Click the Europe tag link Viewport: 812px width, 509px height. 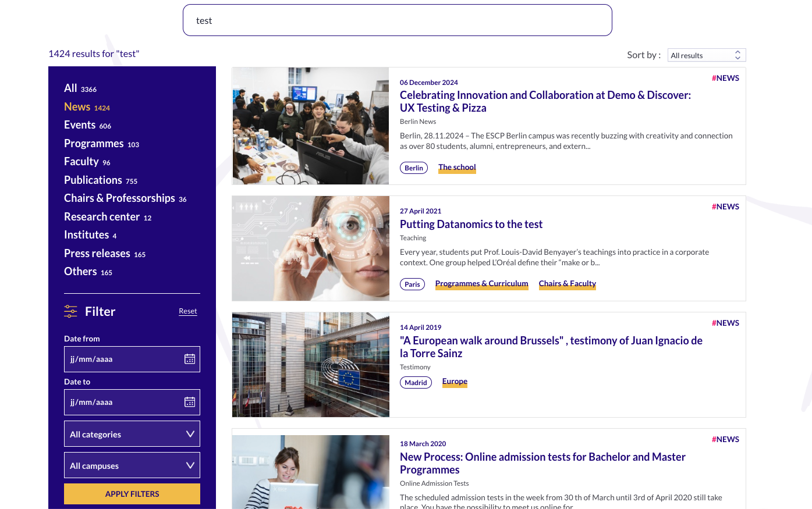455,382
